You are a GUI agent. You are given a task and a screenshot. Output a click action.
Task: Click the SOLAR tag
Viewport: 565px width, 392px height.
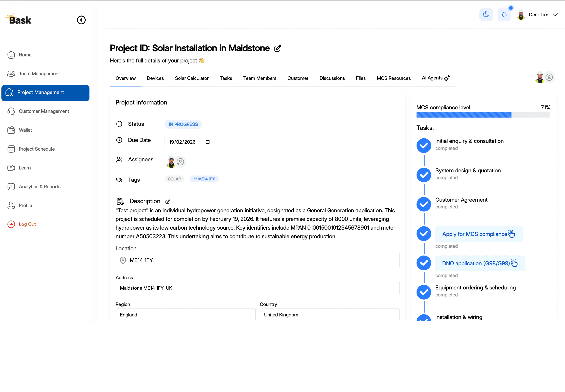click(x=174, y=179)
